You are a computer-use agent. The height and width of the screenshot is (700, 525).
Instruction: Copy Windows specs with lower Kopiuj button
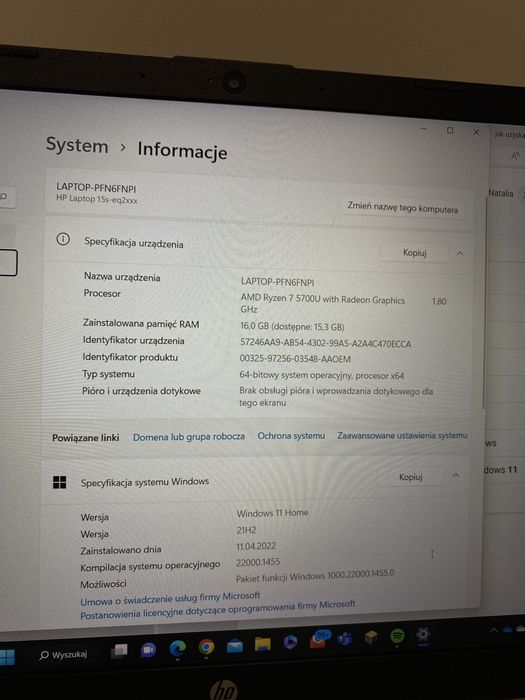[411, 477]
